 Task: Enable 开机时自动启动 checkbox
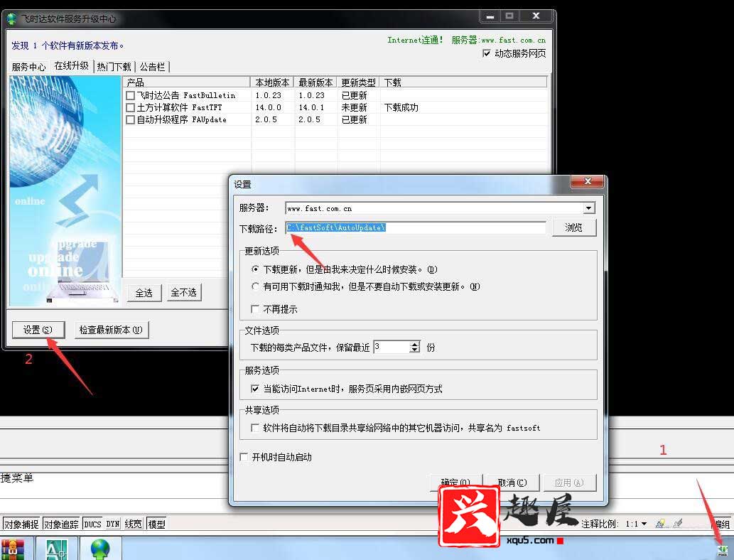click(x=244, y=457)
